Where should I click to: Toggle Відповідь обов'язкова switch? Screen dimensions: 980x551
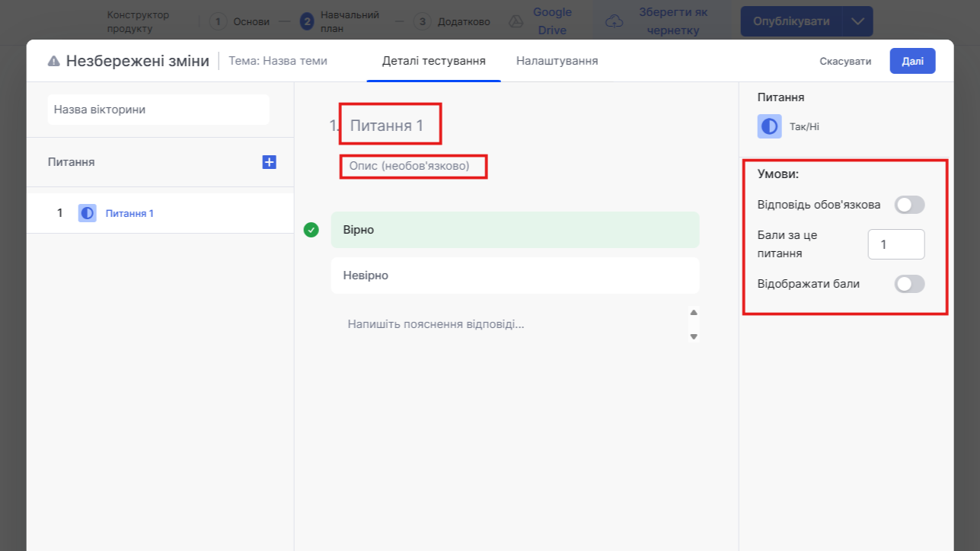coord(908,205)
